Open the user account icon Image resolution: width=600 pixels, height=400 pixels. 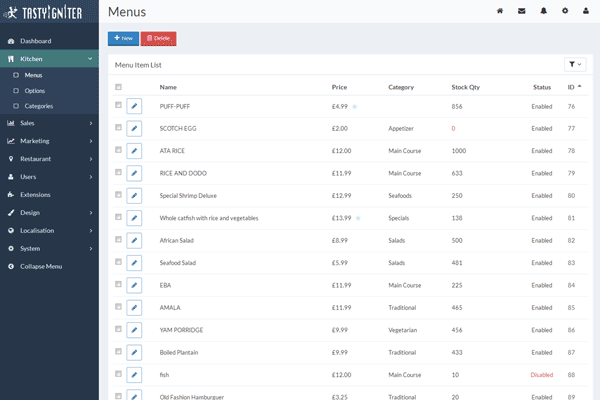pyautogui.click(x=586, y=12)
